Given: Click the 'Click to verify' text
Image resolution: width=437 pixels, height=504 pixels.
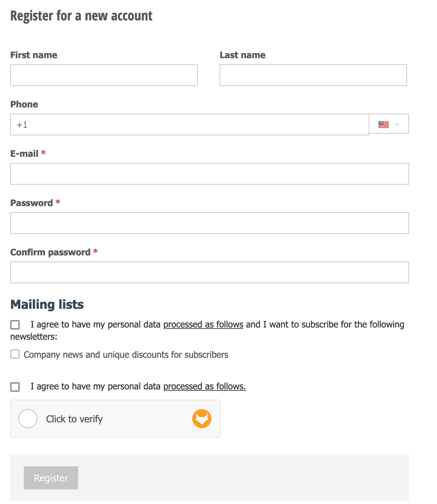Looking at the screenshot, I should click(74, 419).
